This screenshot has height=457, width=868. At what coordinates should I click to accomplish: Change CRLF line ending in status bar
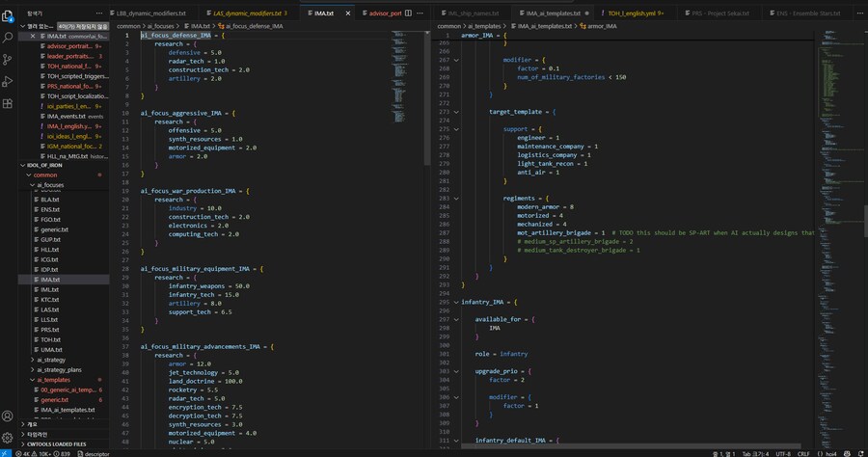coord(803,454)
